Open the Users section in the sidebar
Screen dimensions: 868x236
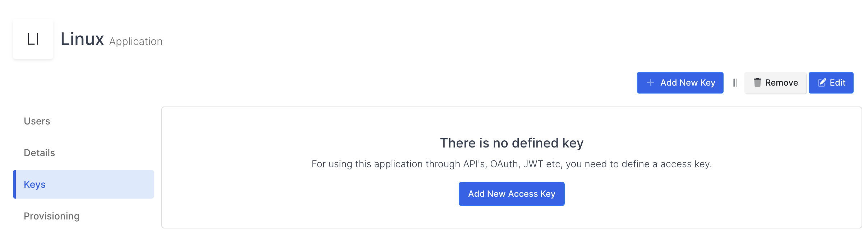pyautogui.click(x=37, y=121)
